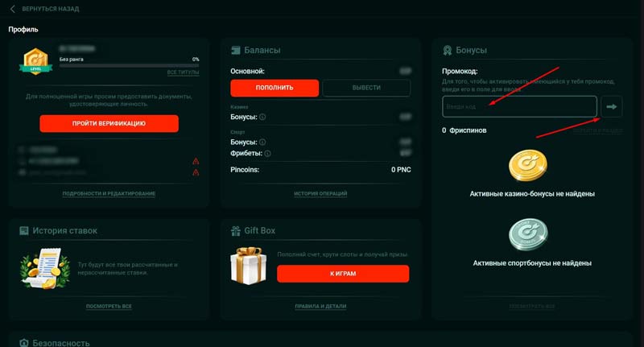Open Подробности и редактирование link
644x347 pixels.
click(109, 193)
